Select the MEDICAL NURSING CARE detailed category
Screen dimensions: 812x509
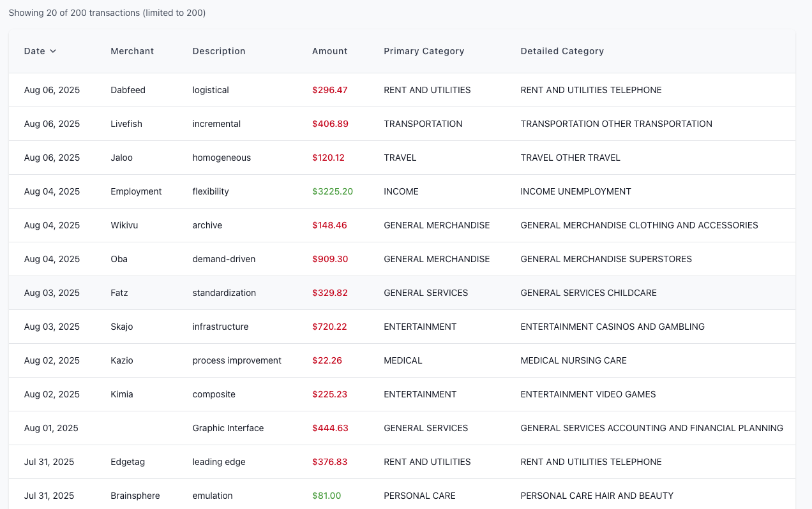(573, 360)
